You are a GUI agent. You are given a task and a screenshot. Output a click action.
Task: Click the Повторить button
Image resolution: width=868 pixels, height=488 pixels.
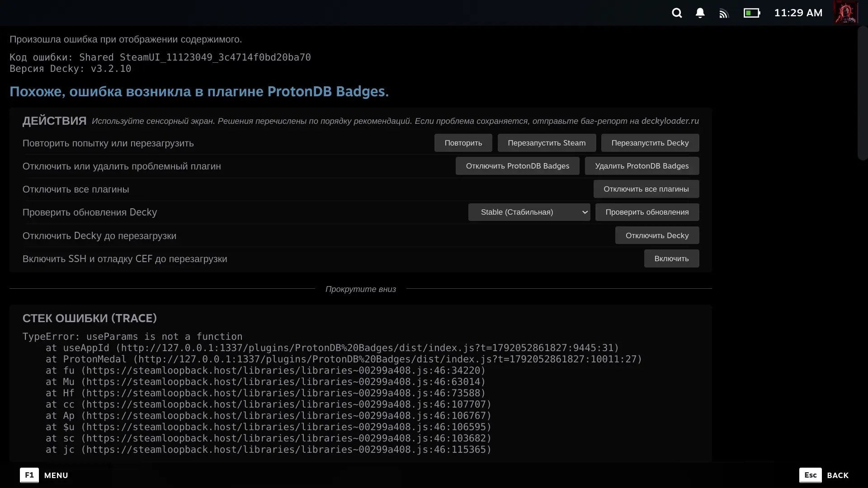click(463, 143)
